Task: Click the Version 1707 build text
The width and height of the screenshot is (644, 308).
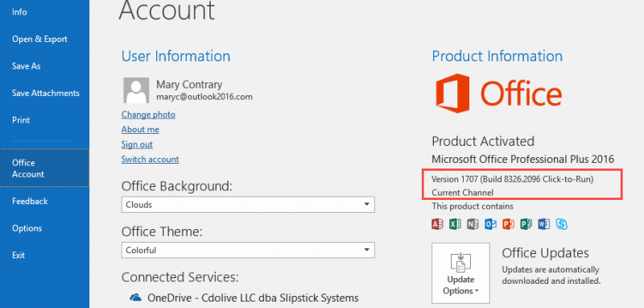Action: 513,179
